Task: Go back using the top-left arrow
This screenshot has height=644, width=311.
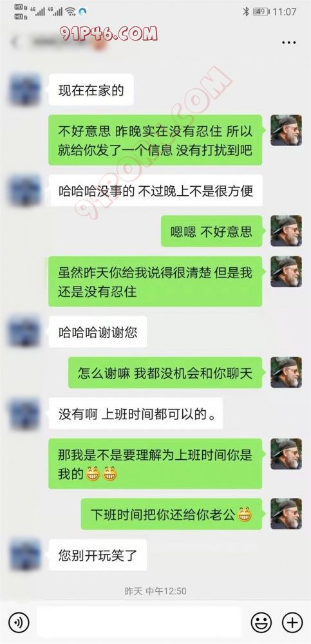Action: (x=15, y=43)
